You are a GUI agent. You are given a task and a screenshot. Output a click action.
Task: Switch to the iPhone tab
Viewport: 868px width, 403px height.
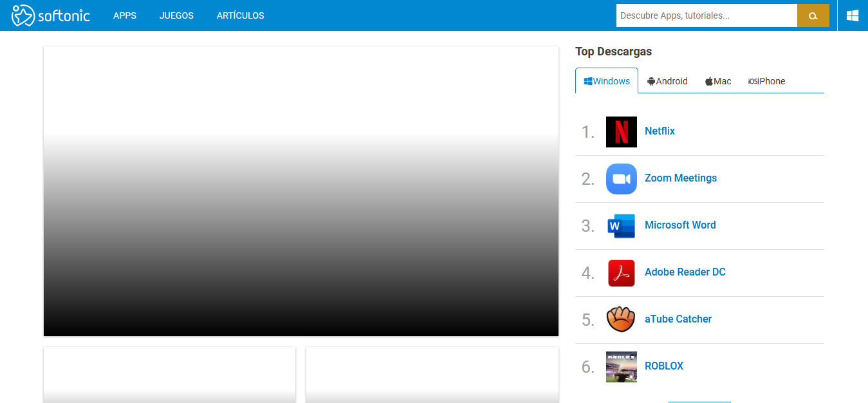tap(767, 81)
